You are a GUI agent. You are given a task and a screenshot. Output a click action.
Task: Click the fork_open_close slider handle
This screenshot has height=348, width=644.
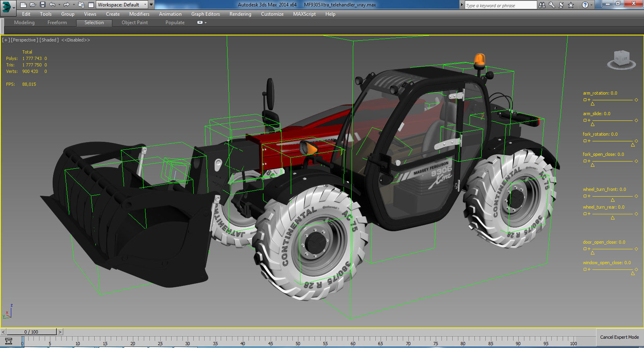592,165
